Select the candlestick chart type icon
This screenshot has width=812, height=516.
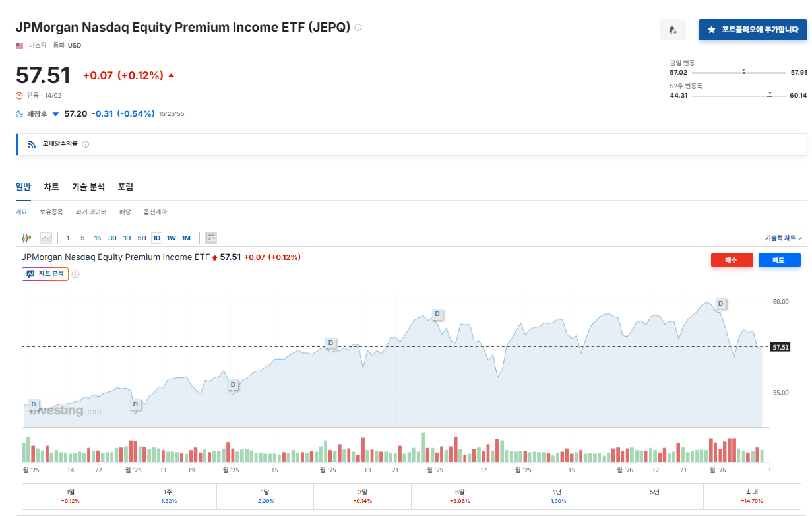[x=27, y=238]
